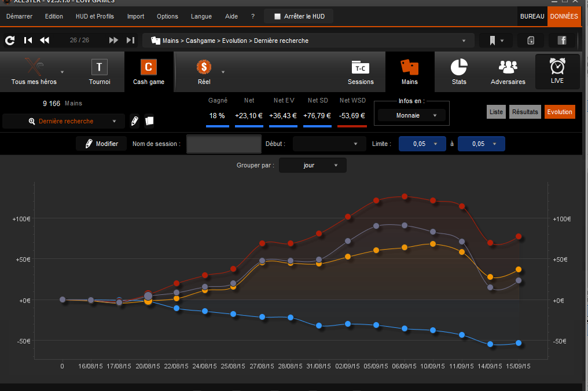Screen dimensions: 588x391
Task: Click the white copy page icon
Action: coord(149,121)
